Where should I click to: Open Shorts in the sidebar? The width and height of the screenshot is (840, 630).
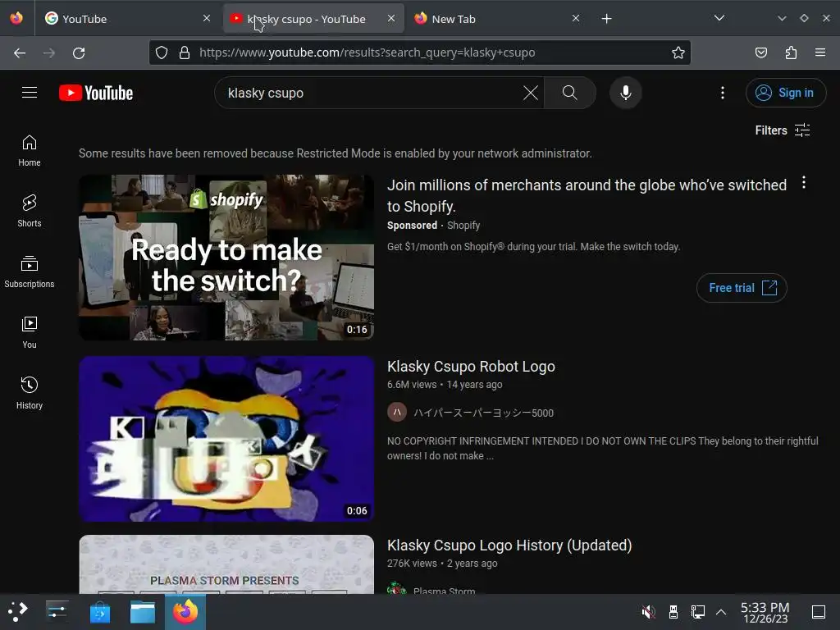click(x=30, y=211)
